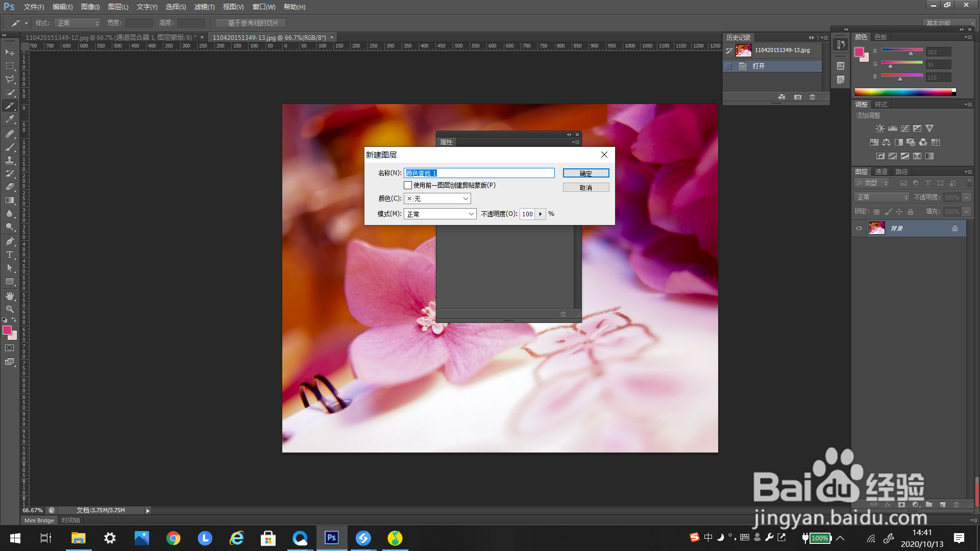The image size is (980, 551).
Task: Hide the Background layer eye icon
Action: 859,229
